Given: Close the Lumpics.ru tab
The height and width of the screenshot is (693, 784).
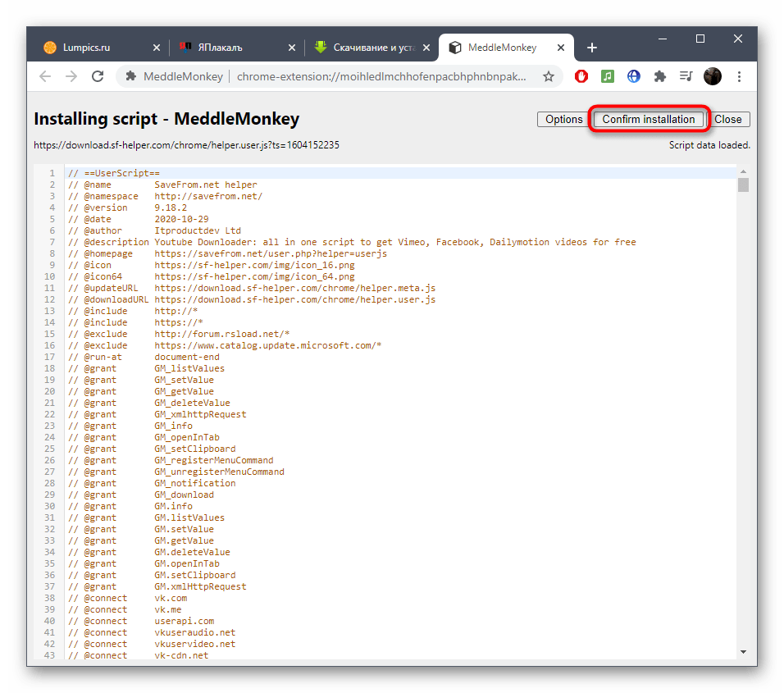Looking at the screenshot, I should click(x=157, y=48).
